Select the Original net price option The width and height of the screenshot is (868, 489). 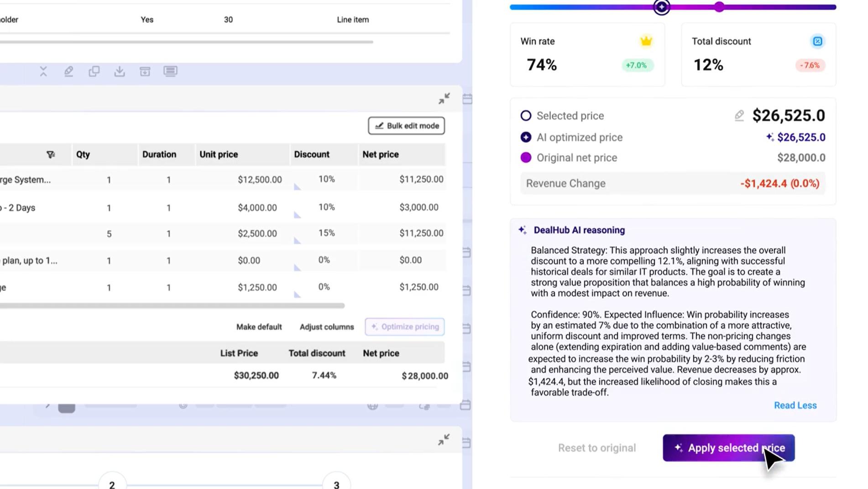(526, 157)
